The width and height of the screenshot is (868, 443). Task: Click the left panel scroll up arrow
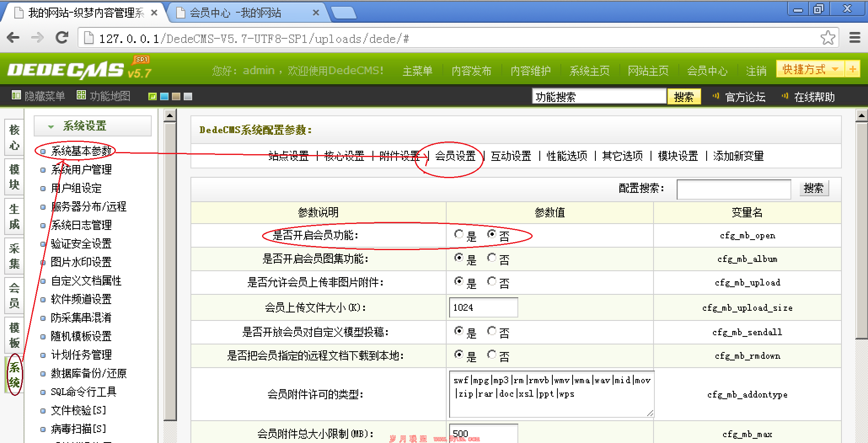click(x=170, y=115)
